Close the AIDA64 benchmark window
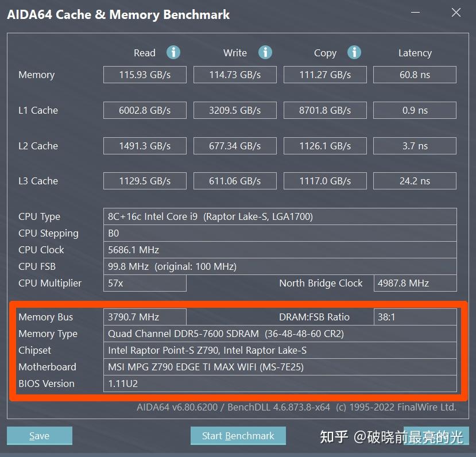This screenshot has height=457, width=476. coord(456,13)
